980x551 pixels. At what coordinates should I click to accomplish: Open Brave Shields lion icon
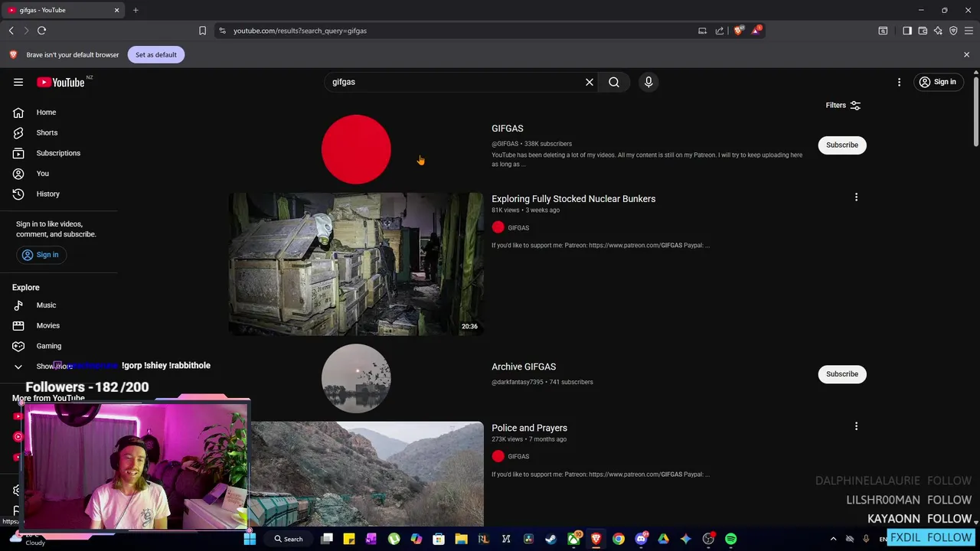pyautogui.click(x=738, y=31)
